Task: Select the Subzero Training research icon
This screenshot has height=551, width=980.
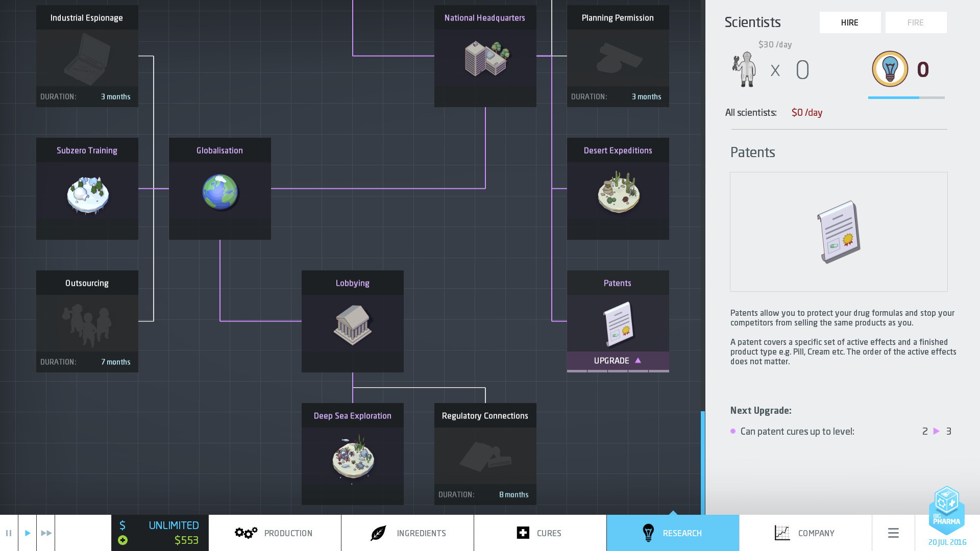Action: point(87,193)
